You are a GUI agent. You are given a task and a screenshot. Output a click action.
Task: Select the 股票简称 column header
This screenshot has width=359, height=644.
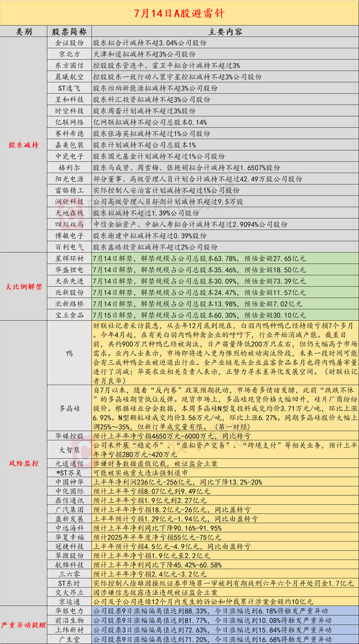click(69, 31)
